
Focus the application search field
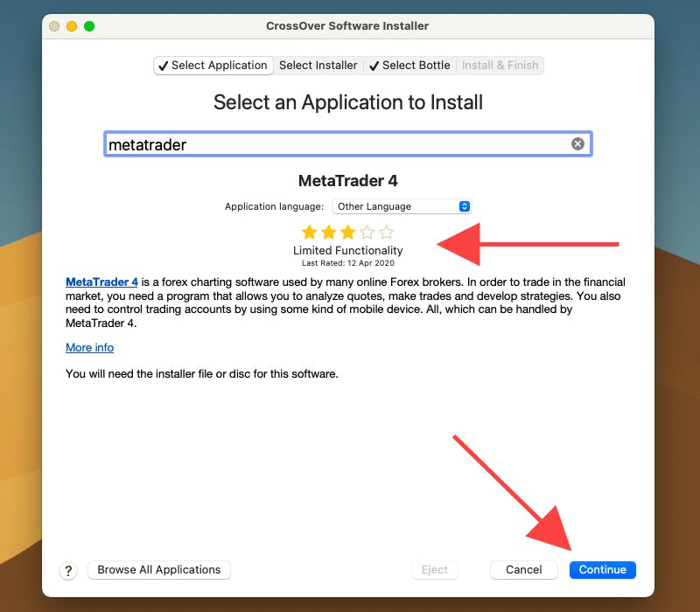point(332,144)
